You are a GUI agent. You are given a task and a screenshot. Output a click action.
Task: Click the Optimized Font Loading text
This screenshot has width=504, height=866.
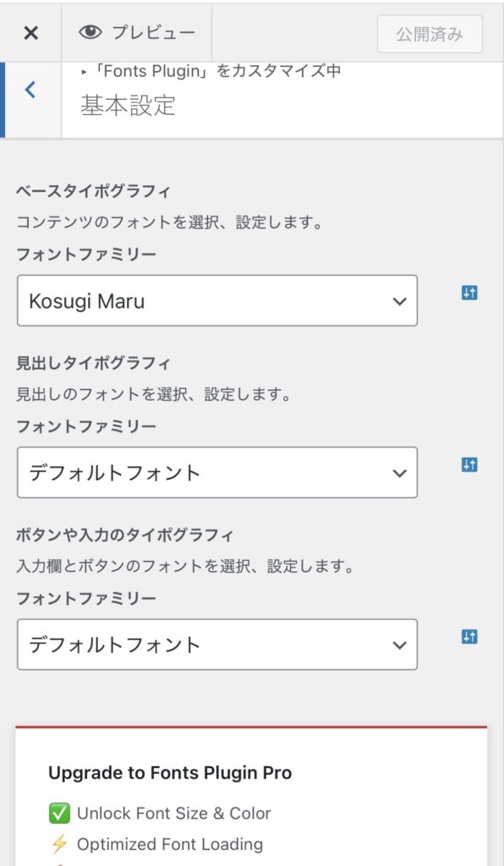click(x=169, y=845)
